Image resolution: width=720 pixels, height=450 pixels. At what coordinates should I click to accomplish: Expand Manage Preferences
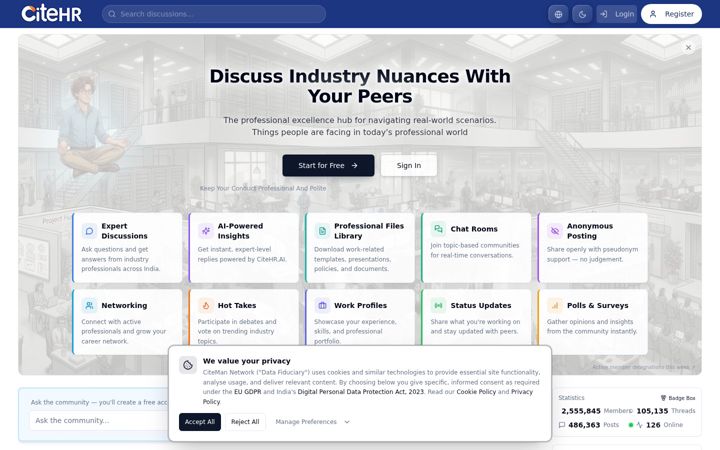tap(312, 422)
